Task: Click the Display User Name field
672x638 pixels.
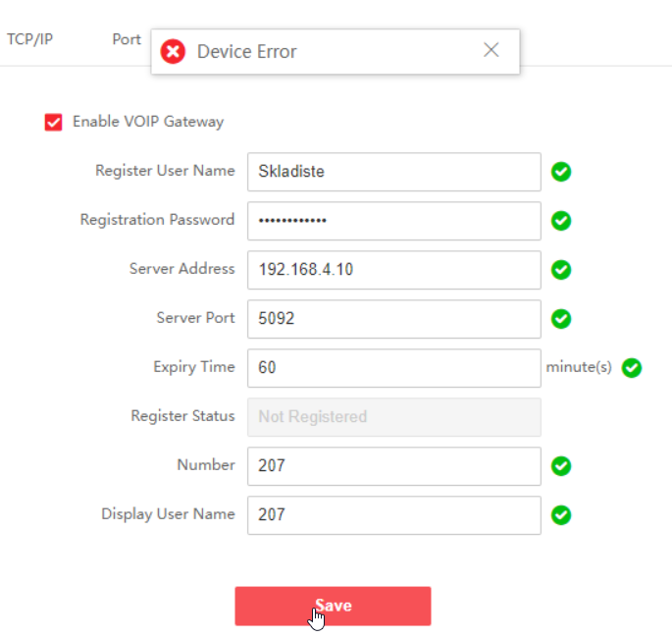Action: [x=393, y=515]
